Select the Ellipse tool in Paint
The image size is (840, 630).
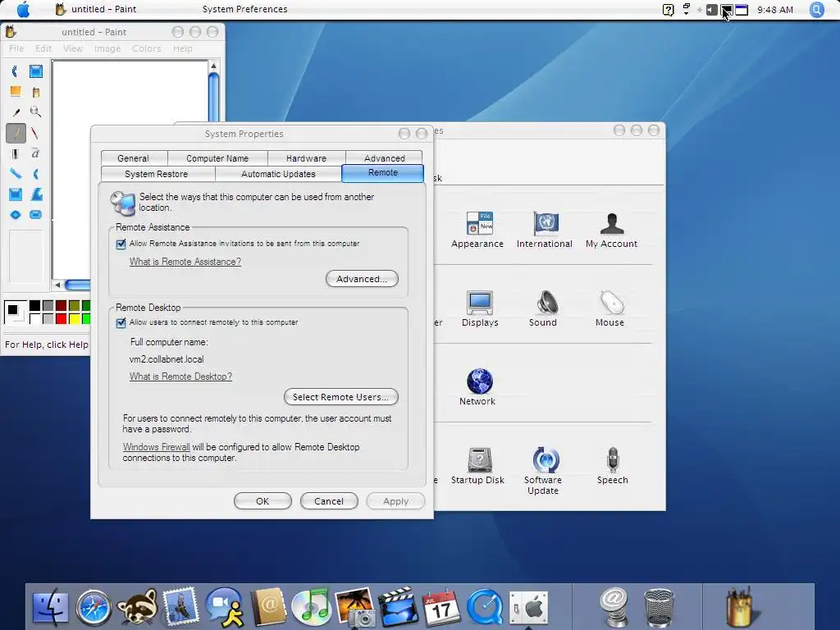15,215
